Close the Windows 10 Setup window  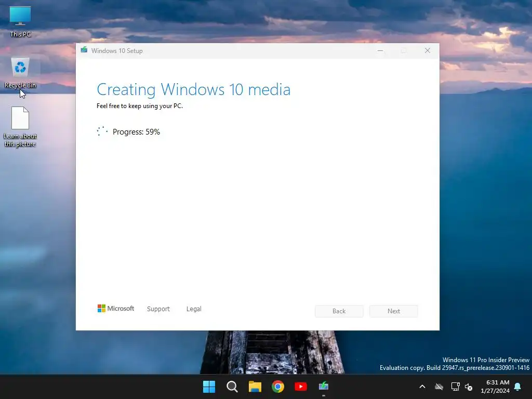428,50
